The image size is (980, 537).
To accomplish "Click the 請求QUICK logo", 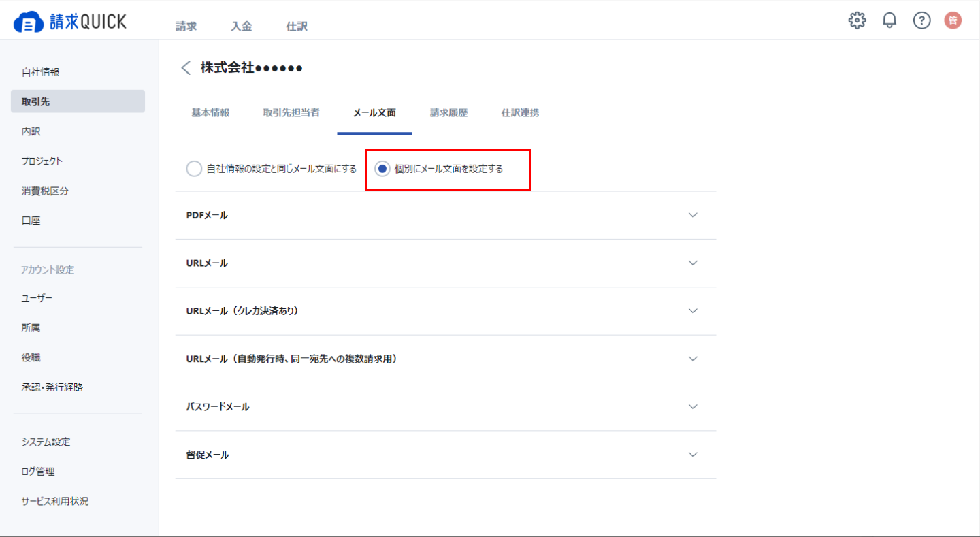I will [x=70, y=22].
